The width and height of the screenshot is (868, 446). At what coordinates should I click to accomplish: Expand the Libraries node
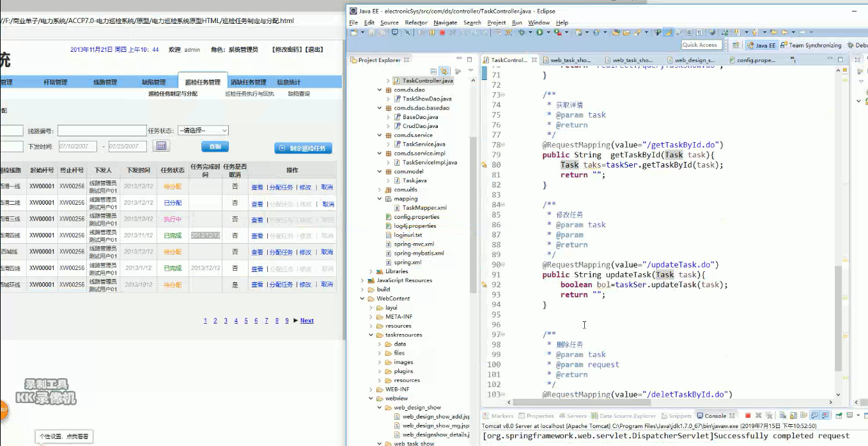[x=371, y=271]
